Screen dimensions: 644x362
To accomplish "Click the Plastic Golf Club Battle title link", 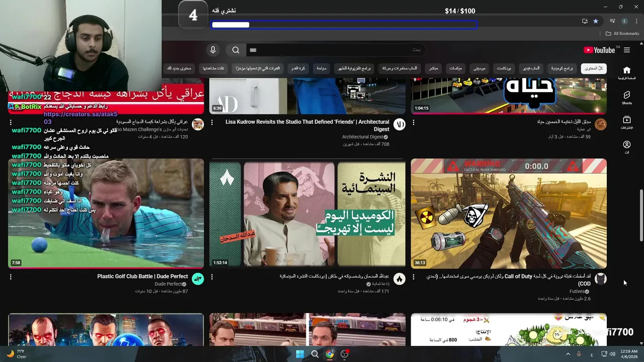I will coord(142,277).
